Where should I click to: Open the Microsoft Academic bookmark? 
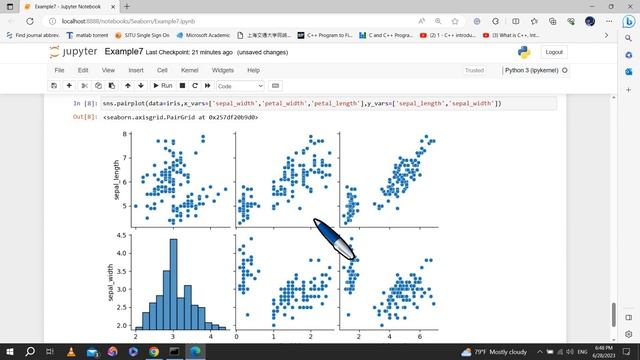(x=203, y=36)
